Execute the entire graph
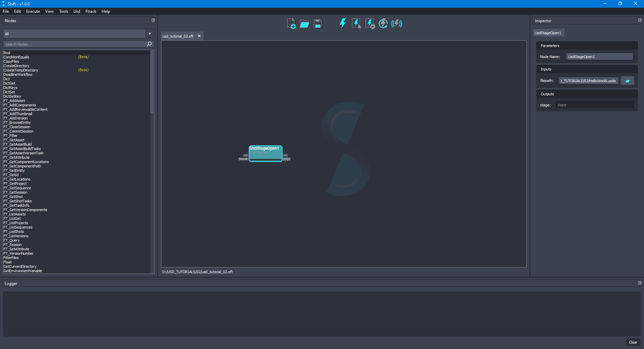Viewport: 644px width, 349px height. [342, 23]
